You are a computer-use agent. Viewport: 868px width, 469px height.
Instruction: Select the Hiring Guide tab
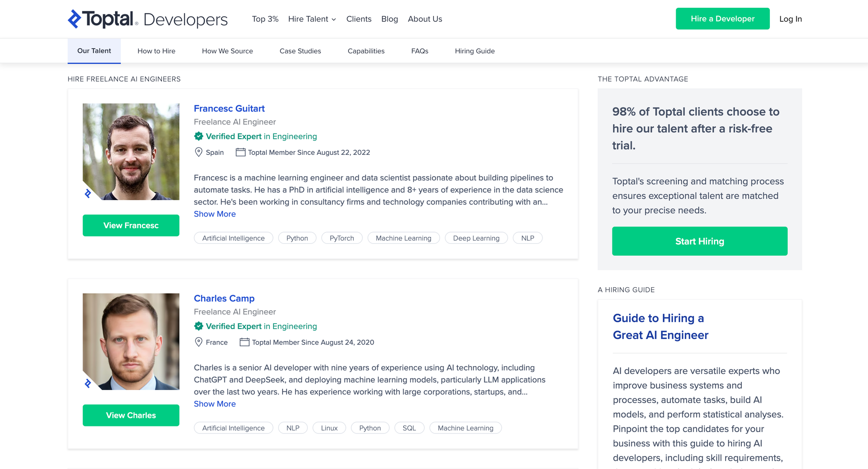click(475, 51)
